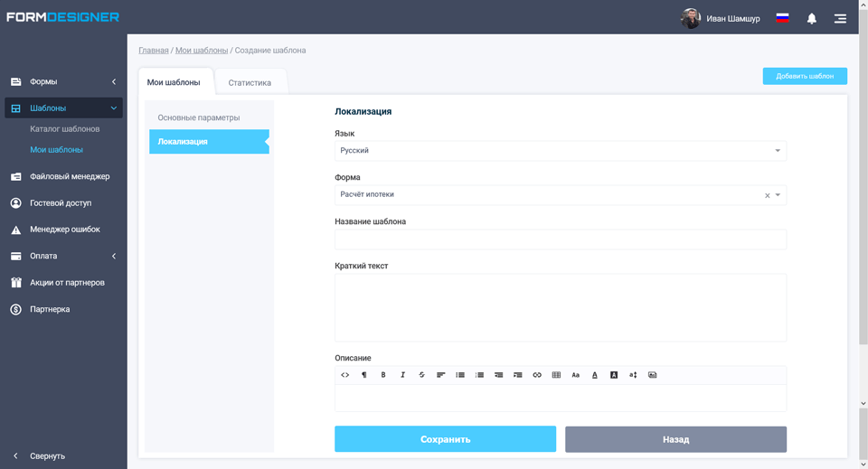Insert an image into the description editor
This screenshot has width=868, height=469.
click(652, 375)
